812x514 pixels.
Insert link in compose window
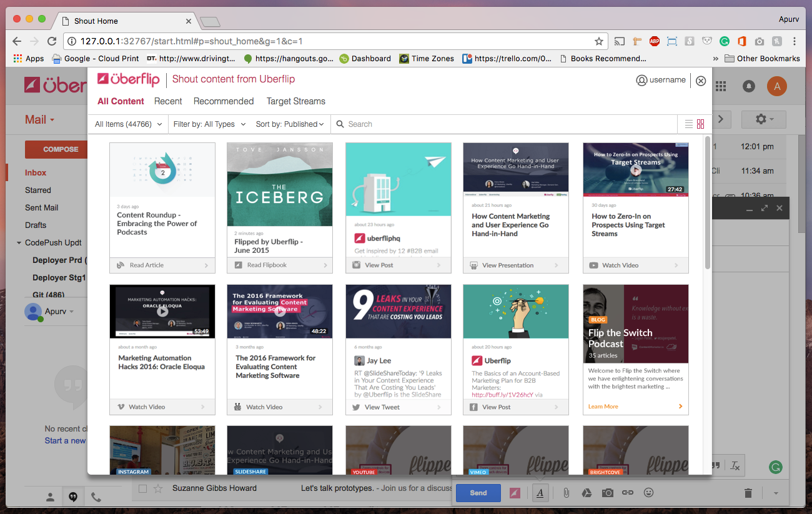click(628, 493)
